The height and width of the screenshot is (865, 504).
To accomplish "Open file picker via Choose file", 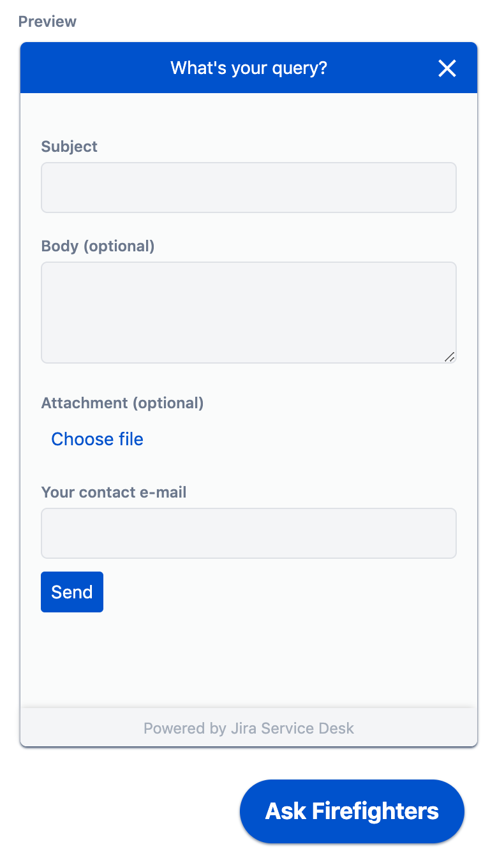I will (97, 439).
